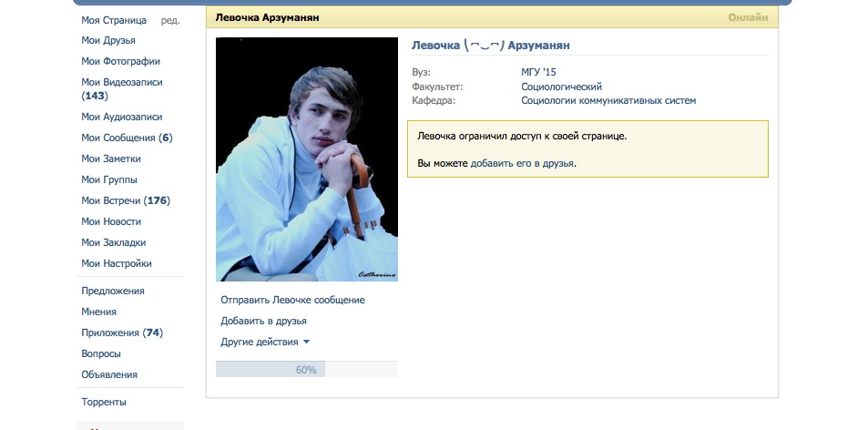This screenshot has width=868, height=430.
Task: Go to Мои Друзья
Action: click(x=108, y=40)
